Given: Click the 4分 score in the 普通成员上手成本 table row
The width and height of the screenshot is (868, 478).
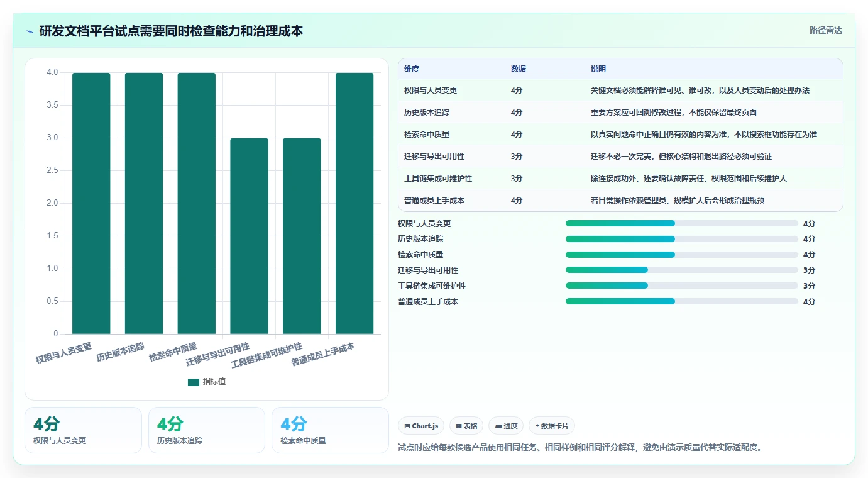Looking at the screenshot, I should (x=517, y=201).
